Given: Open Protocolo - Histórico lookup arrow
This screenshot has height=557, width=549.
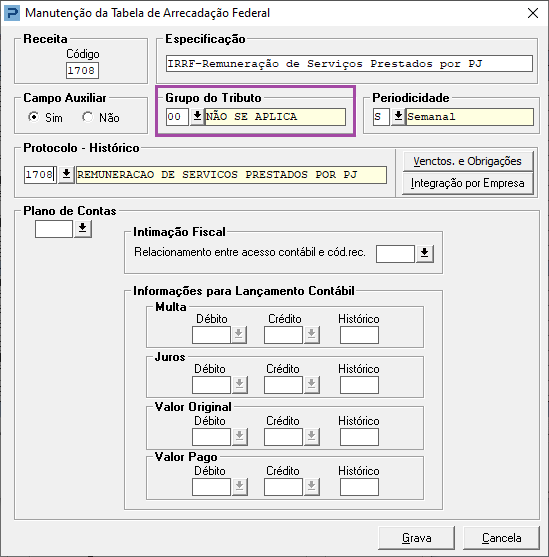Looking at the screenshot, I should (x=66, y=175).
